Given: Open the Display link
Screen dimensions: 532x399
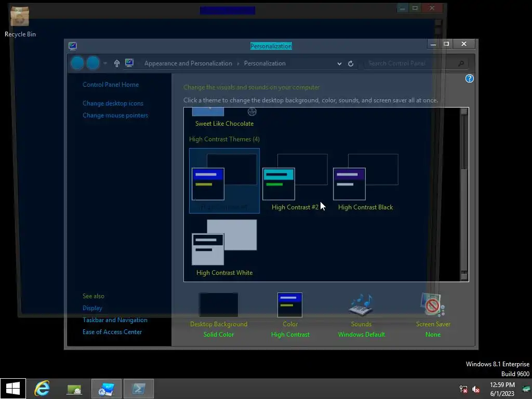Looking at the screenshot, I should [92, 308].
